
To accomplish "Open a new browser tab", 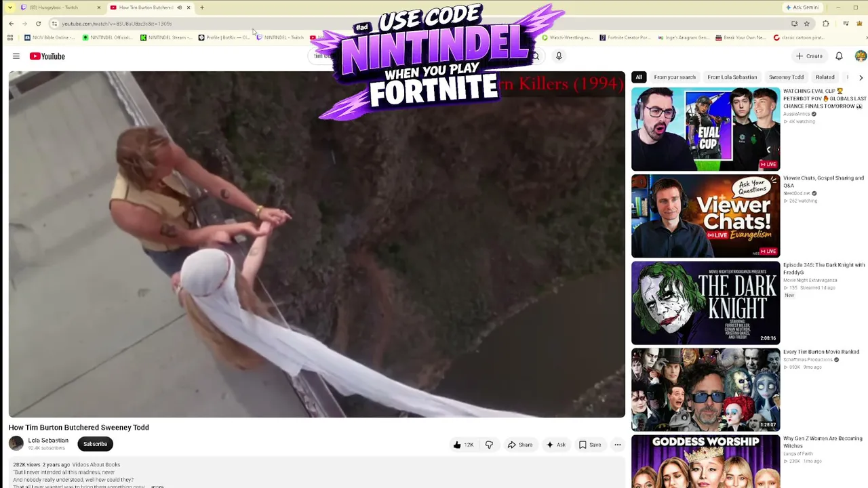I will tap(202, 7).
